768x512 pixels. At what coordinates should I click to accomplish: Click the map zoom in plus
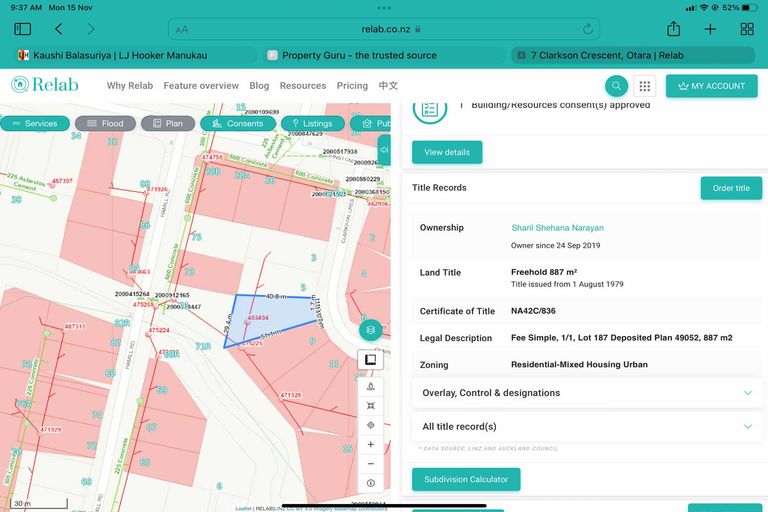pyautogui.click(x=371, y=444)
